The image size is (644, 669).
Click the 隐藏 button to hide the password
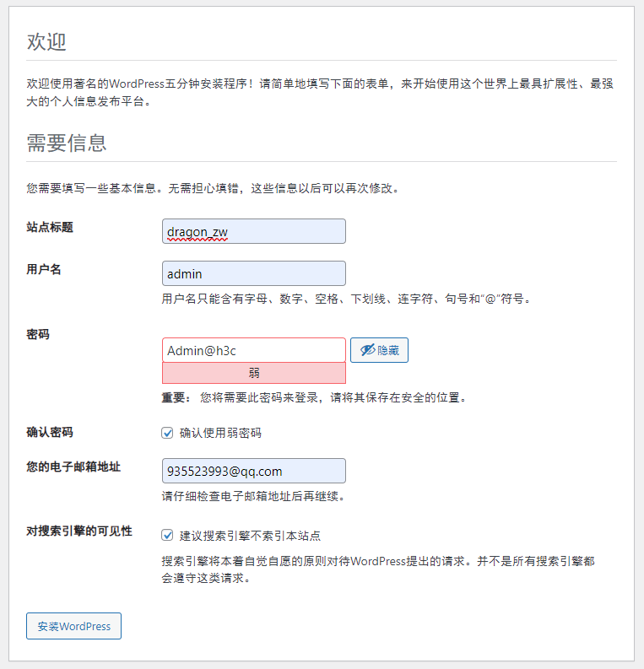(379, 350)
